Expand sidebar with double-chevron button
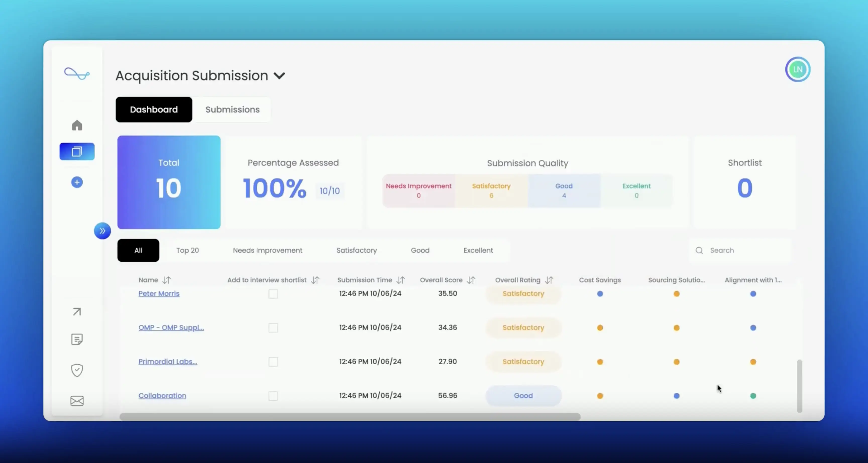This screenshot has height=463, width=868. (x=102, y=231)
